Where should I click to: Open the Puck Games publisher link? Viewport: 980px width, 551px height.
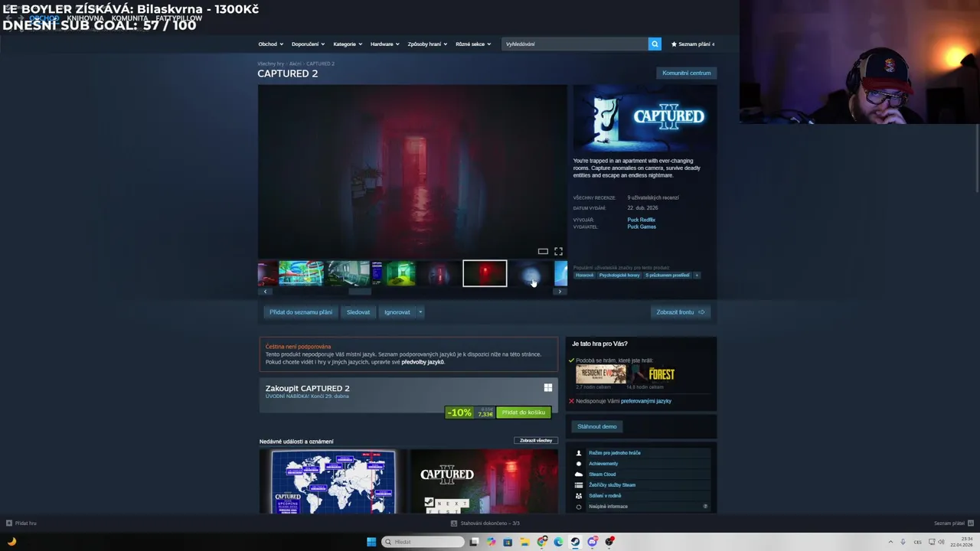click(x=642, y=227)
